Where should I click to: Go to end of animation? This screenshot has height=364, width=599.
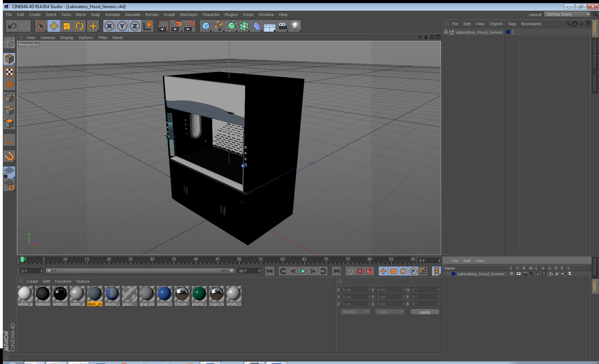pyautogui.click(x=336, y=271)
